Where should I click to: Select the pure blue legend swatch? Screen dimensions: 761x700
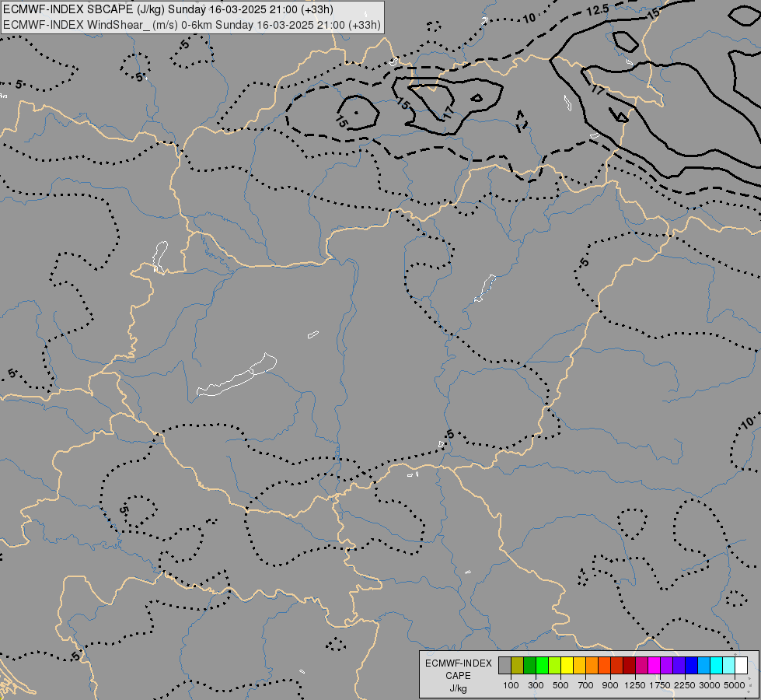[691, 665]
